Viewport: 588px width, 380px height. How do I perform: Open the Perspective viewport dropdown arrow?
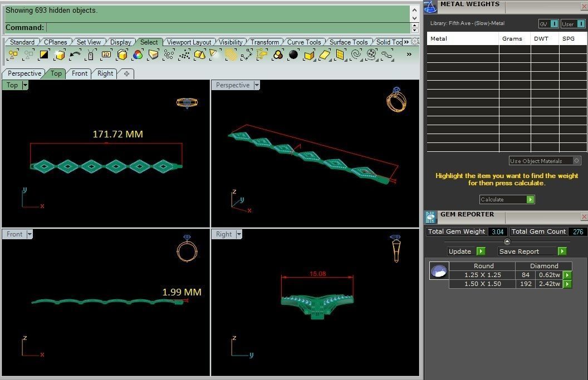click(257, 86)
